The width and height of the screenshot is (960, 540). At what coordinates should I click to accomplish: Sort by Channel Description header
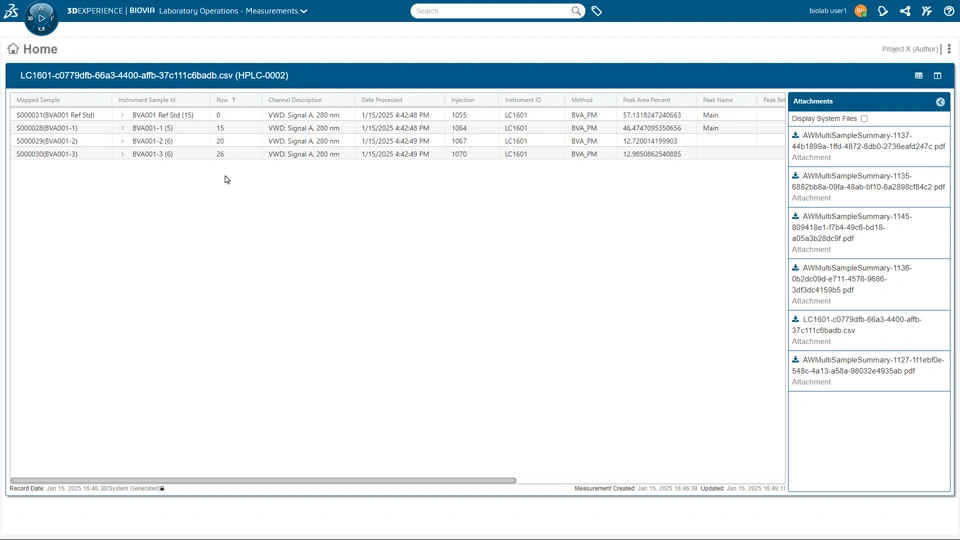point(294,100)
